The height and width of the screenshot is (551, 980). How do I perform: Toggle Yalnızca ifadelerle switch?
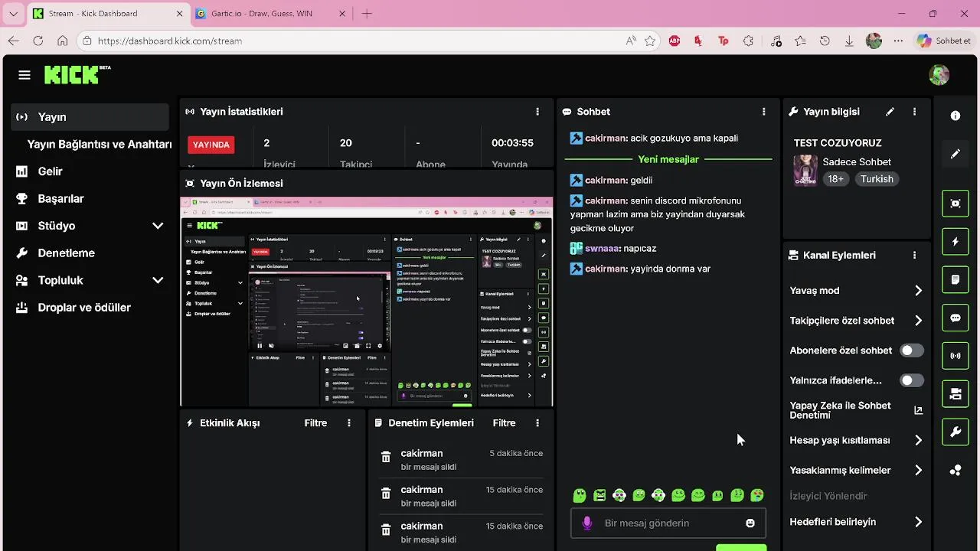[x=911, y=380]
